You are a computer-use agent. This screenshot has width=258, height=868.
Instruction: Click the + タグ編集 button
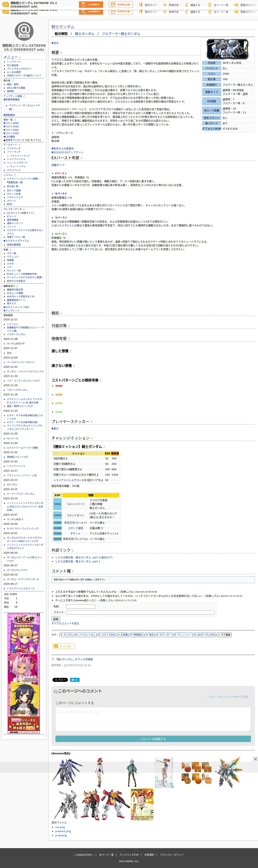point(224,635)
